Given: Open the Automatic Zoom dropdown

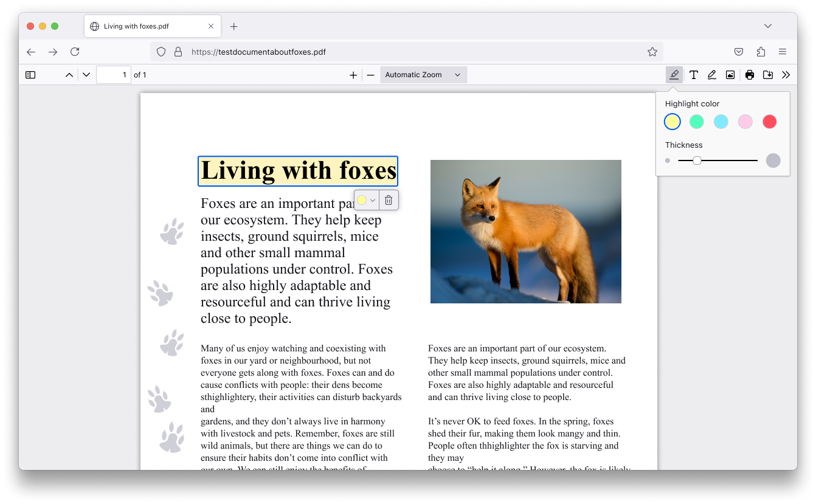Looking at the screenshot, I should [x=423, y=74].
